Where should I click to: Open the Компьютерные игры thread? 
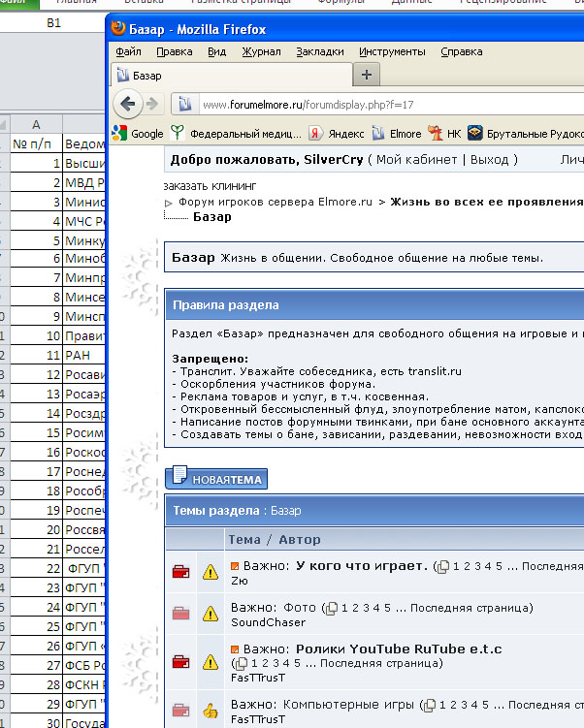click(348, 705)
